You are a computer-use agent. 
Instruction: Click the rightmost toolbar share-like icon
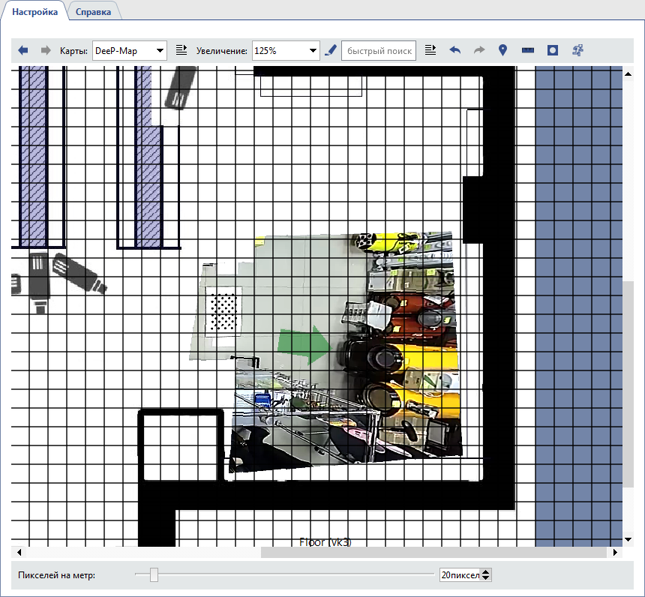pyautogui.click(x=578, y=50)
